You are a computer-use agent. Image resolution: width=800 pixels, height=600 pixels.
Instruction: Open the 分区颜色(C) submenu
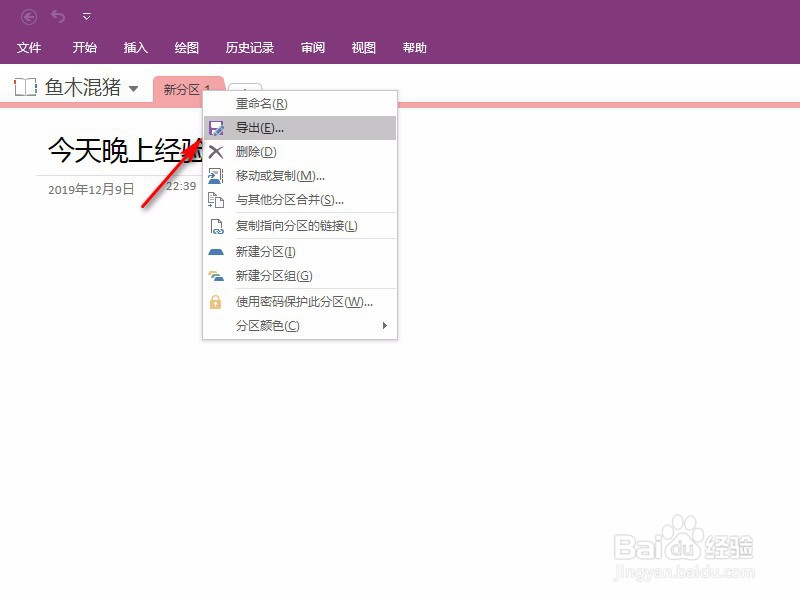click(300, 326)
